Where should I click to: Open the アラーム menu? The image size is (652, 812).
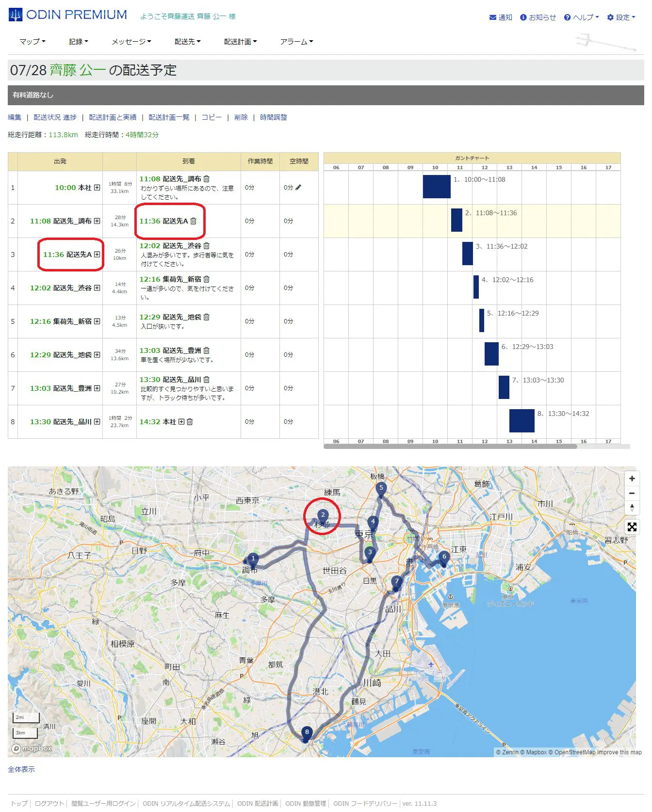(x=296, y=42)
